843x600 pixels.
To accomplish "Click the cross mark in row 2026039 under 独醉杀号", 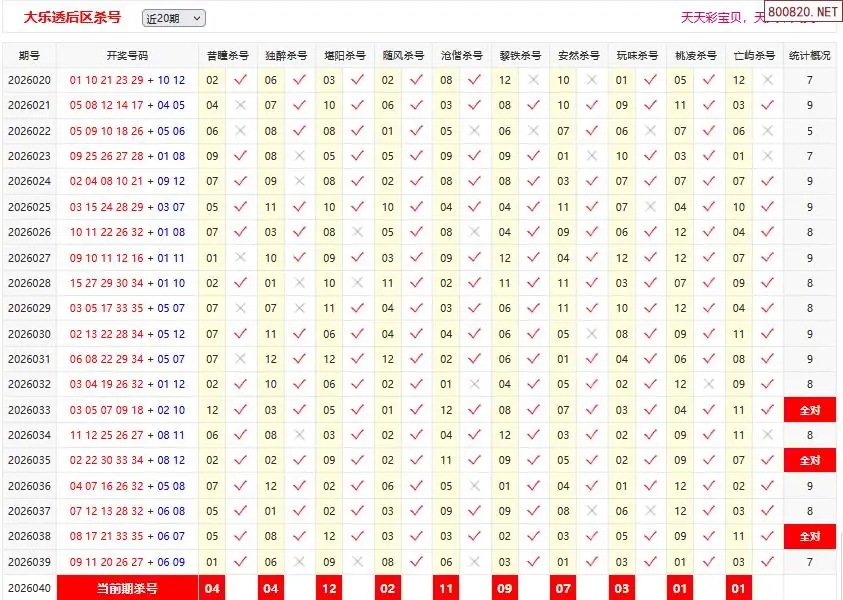I will pyautogui.click(x=299, y=563).
